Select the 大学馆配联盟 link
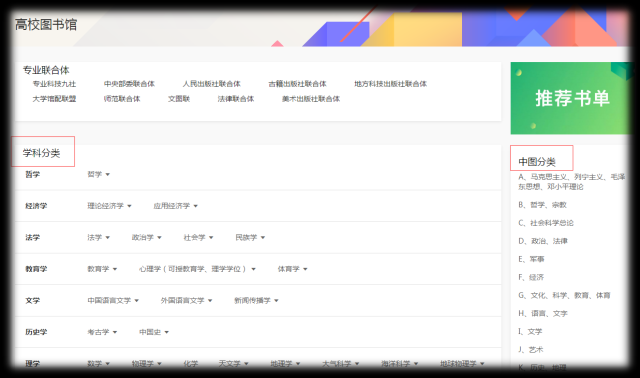The height and width of the screenshot is (378, 640). 54,99
